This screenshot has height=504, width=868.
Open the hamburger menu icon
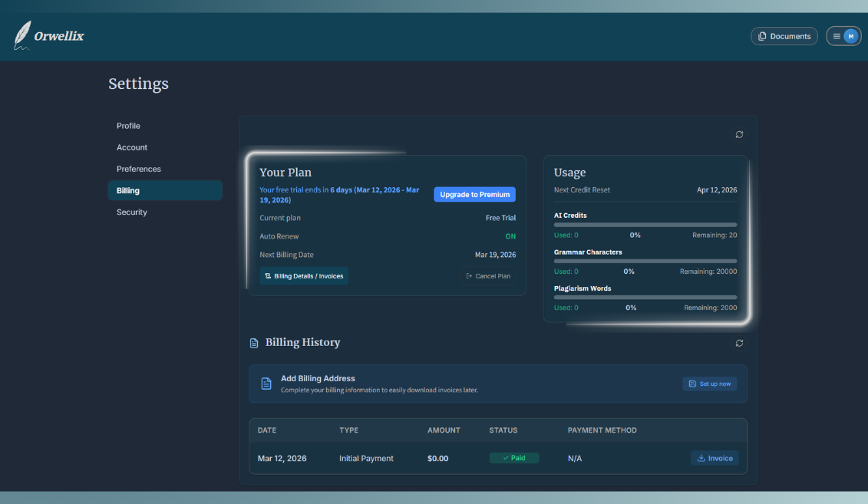point(836,35)
